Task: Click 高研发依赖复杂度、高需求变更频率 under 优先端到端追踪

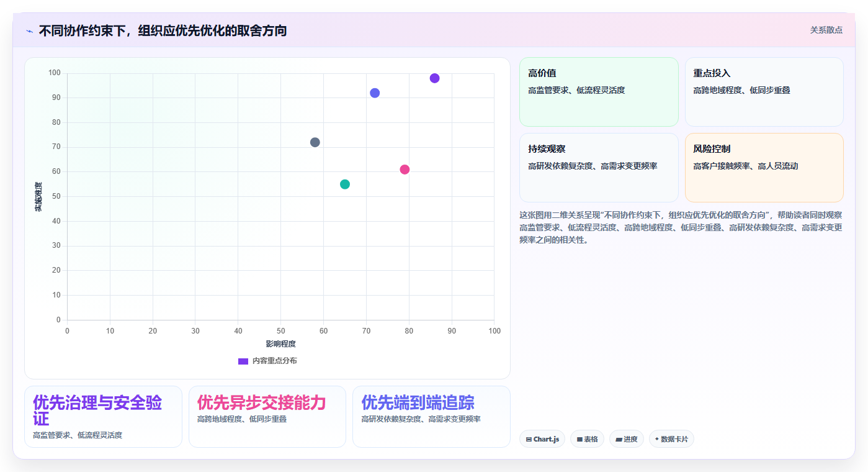Action: click(x=421, y=419)
